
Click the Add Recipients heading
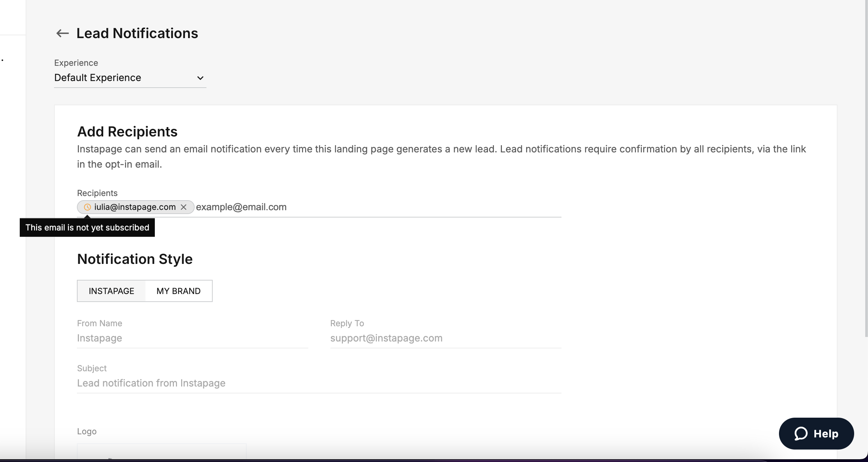point(127,132)
